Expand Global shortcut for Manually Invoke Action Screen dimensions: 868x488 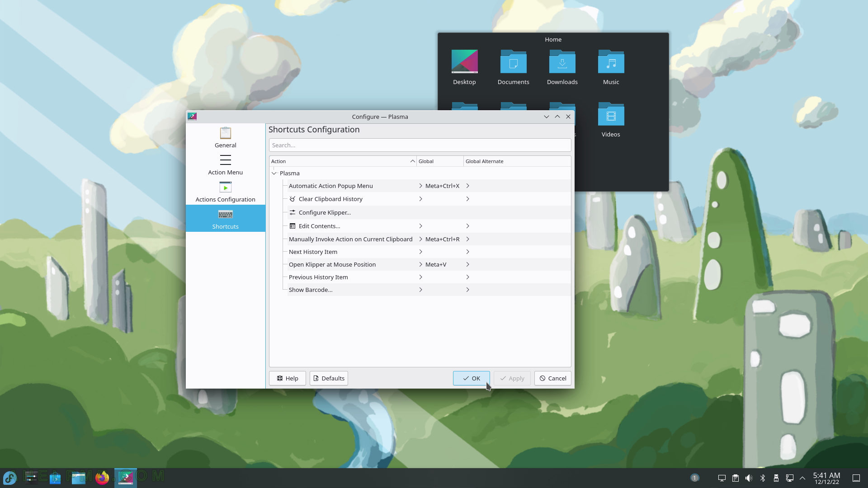tap(420, 239)
